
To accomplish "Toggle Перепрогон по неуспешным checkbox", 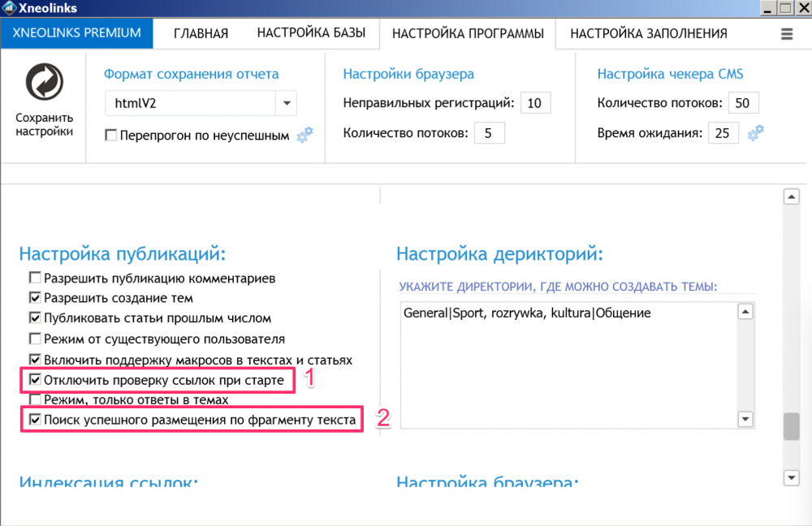I will 110,135.
